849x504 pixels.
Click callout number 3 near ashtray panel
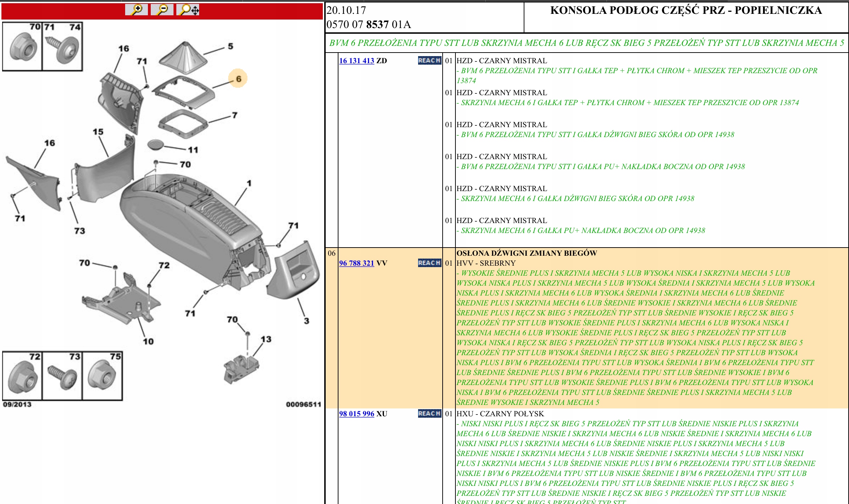(x=306, y=321)
